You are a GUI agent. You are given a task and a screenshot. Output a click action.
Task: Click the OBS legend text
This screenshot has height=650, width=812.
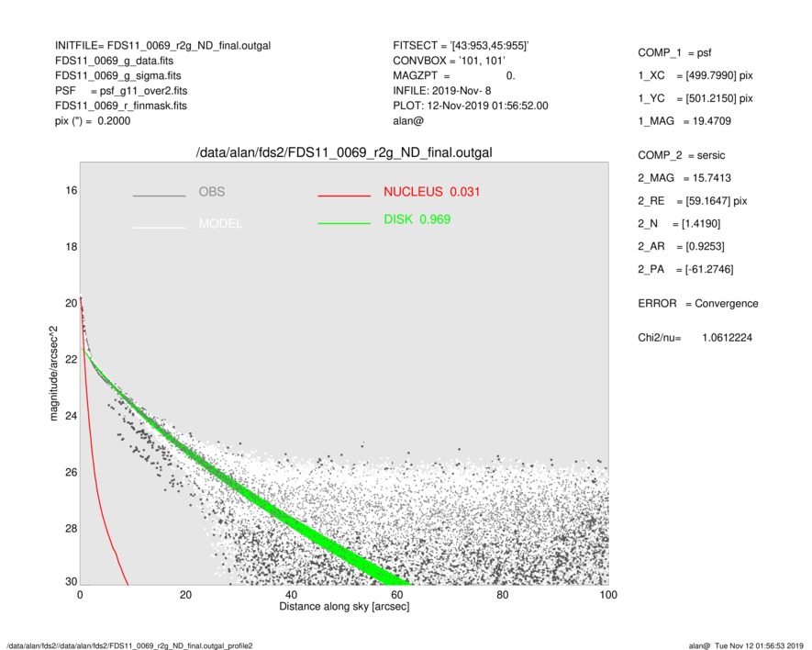point(211,193)
